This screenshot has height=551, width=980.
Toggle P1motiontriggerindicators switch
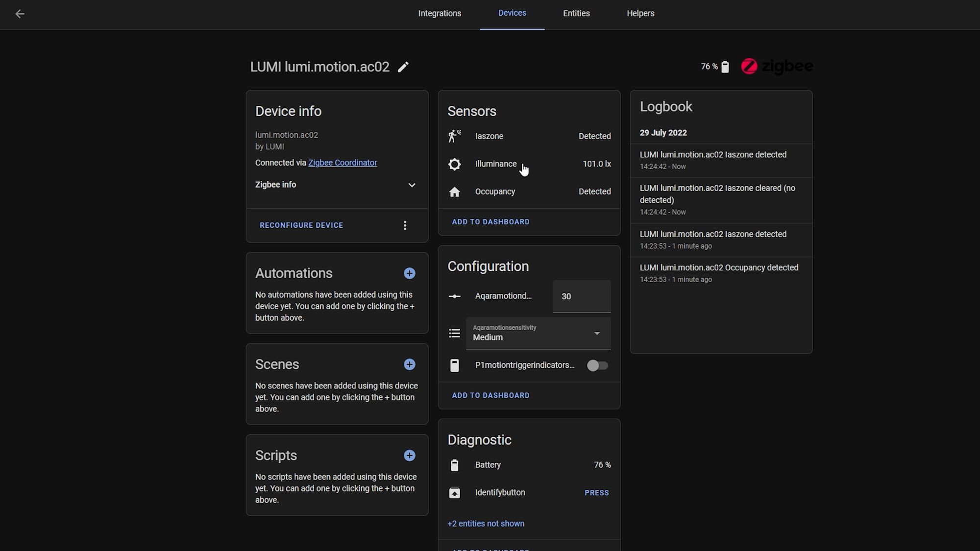tap(597, 365)
